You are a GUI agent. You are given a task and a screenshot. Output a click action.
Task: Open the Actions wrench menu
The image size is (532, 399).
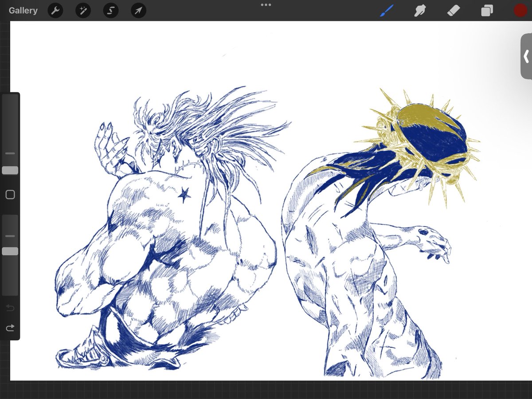pos(55,10)
